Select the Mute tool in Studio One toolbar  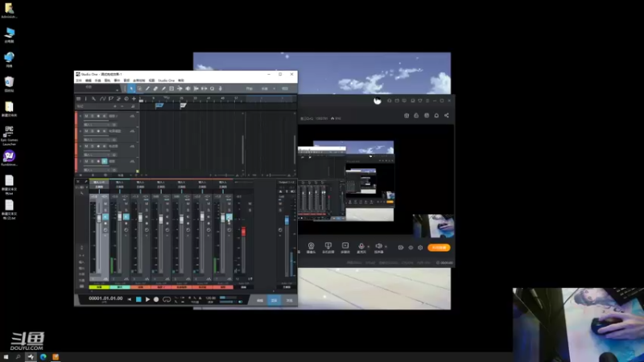pos(171,88)
